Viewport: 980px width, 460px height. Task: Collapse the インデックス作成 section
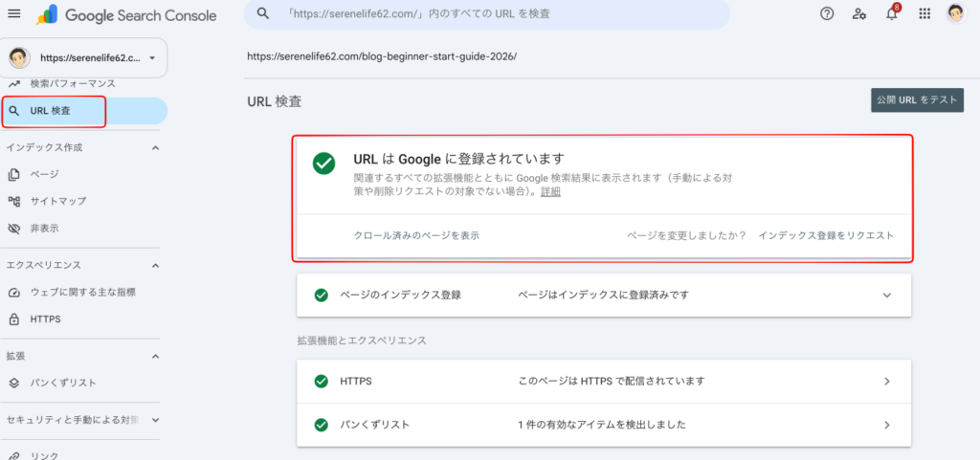[156, 148]
